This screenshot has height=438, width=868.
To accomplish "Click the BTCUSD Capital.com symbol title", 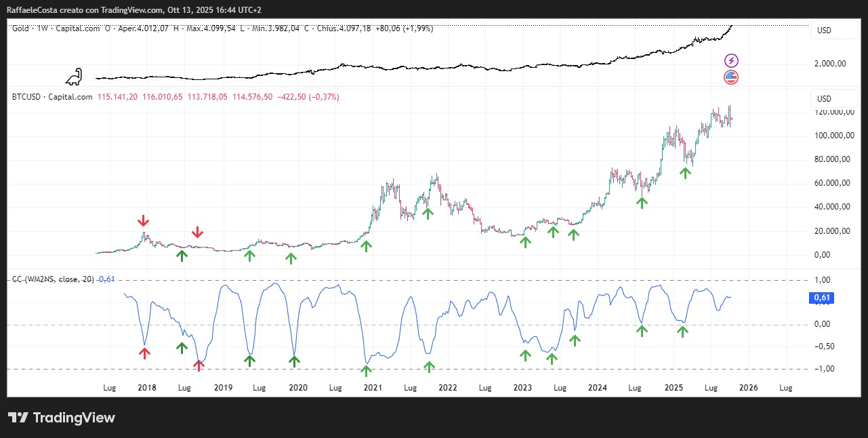I will point(52,97).
